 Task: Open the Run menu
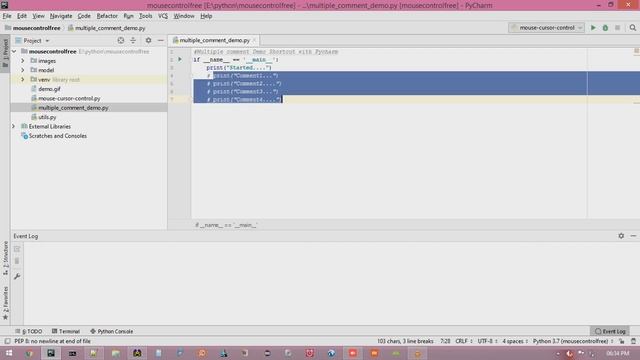click(x=129, y=16)
